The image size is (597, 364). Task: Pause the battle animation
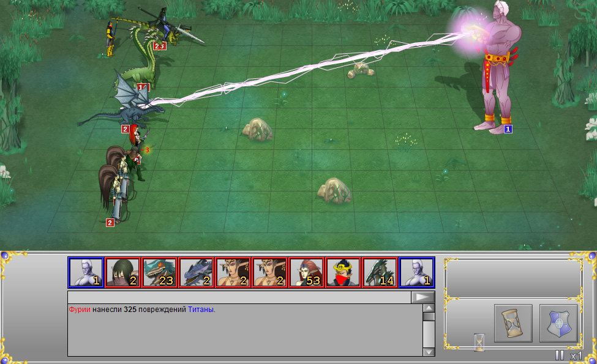[559, 355]
